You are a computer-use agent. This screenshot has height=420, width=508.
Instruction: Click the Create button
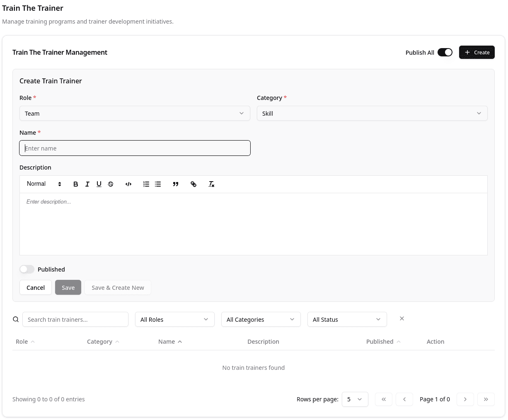pos(477,52)
